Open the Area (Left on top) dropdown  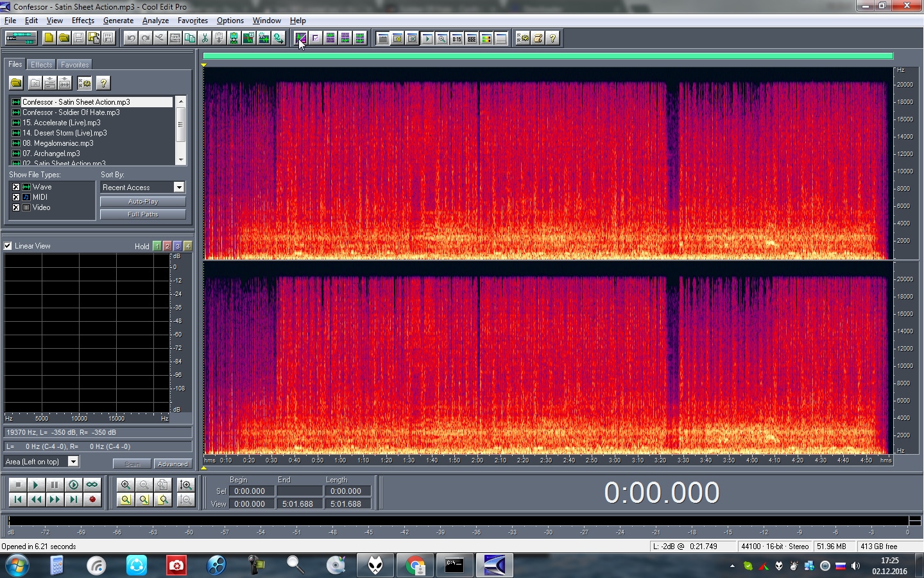(x=73, y=461)
